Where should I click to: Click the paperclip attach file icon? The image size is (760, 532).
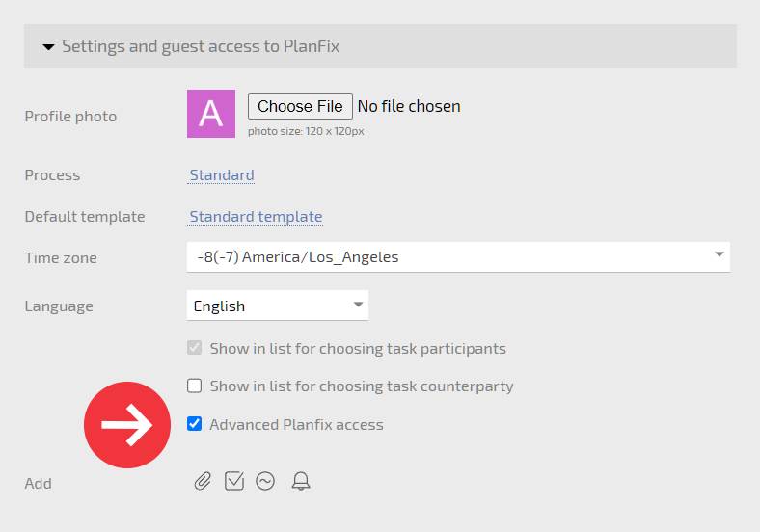click(203, 481)
